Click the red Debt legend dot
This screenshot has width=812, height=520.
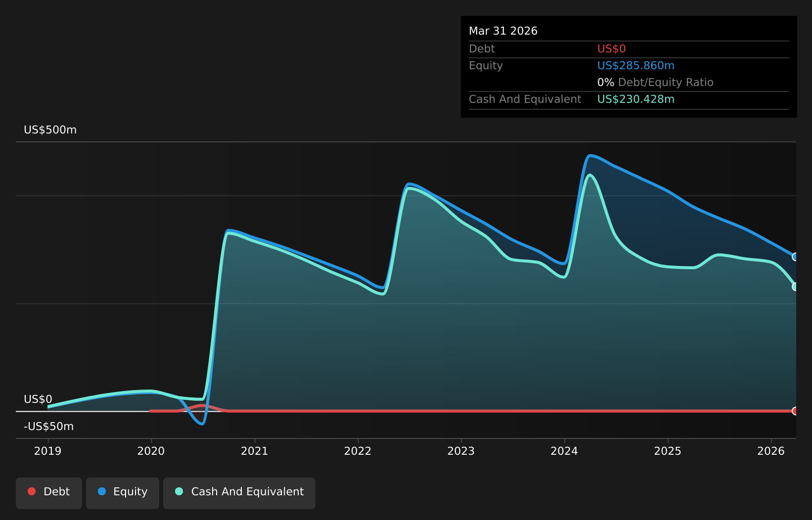click(x=32, y=491)
